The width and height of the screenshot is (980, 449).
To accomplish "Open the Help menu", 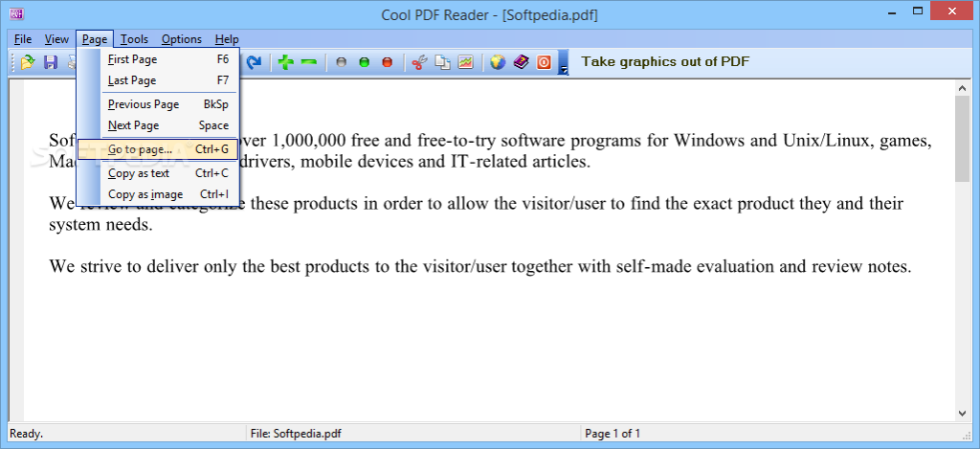I will coord(227,39).
